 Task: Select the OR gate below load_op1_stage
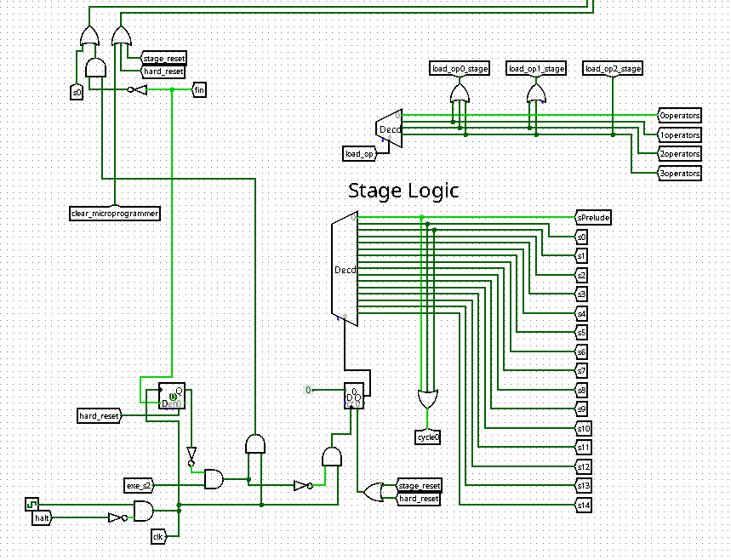[x=535, y=92]
